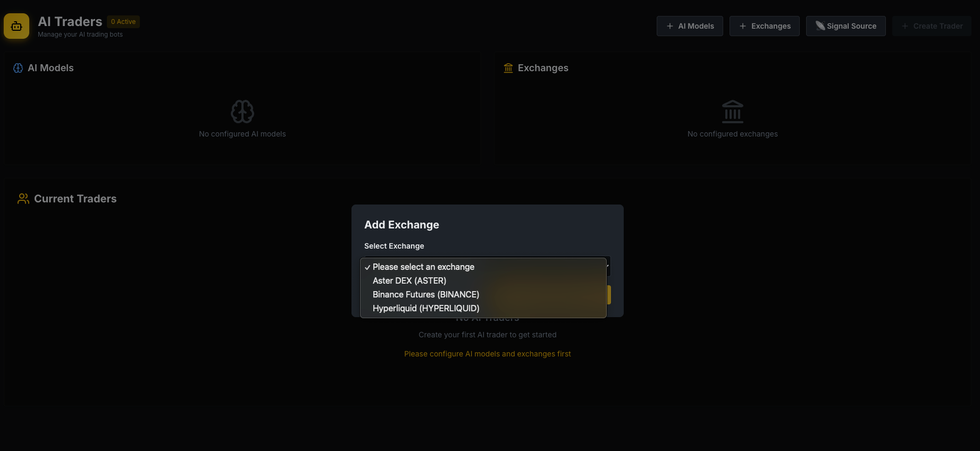The height and width of the screenshot is (451, 980).
Task: Click the 'No configured exchanges' text
Action: point(733,134)
